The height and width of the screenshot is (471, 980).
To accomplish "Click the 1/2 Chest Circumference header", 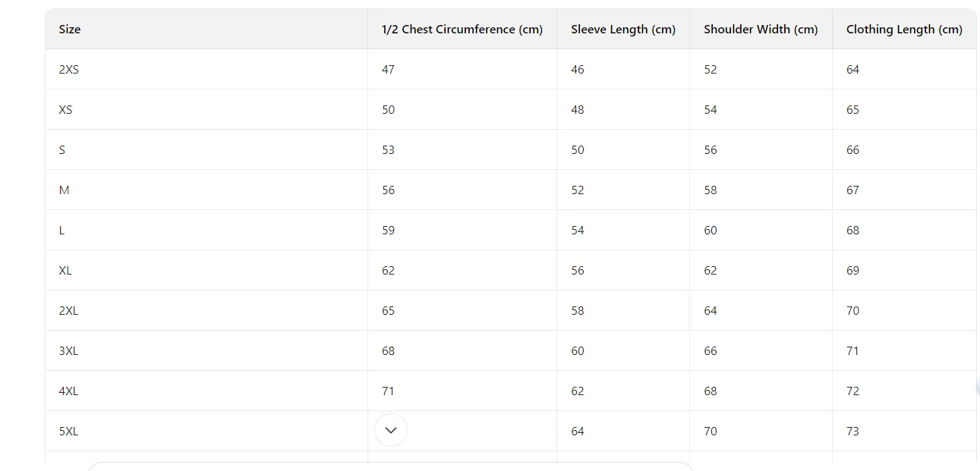I will point(462,30).
